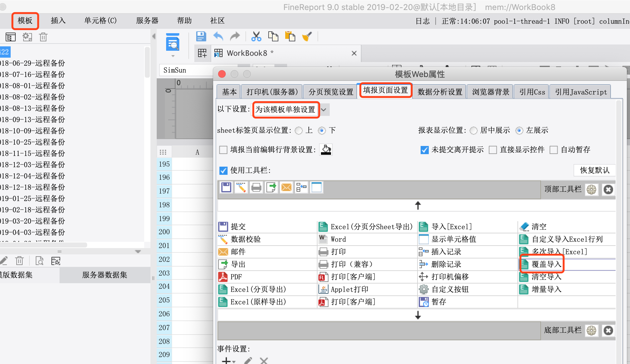The image size is (630, 364).
Task: Remove bottom toolbar with its X icon
Action: click(608, 330)
